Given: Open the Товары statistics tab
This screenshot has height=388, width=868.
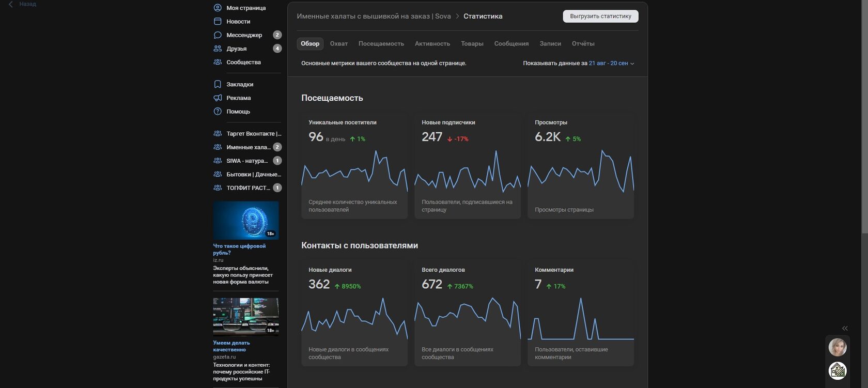Looking at the screenshot, I should 472,43.
